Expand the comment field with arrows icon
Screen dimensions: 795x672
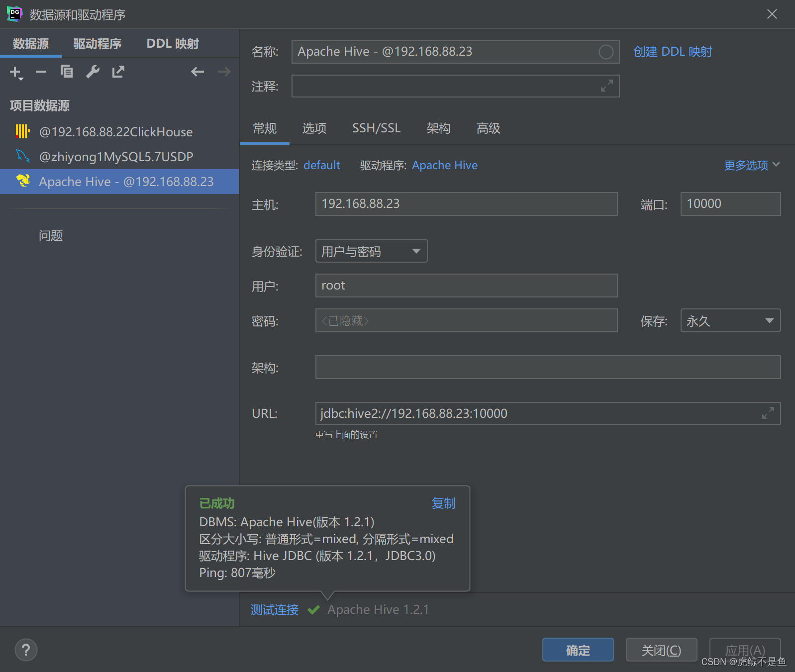[607, 86]
